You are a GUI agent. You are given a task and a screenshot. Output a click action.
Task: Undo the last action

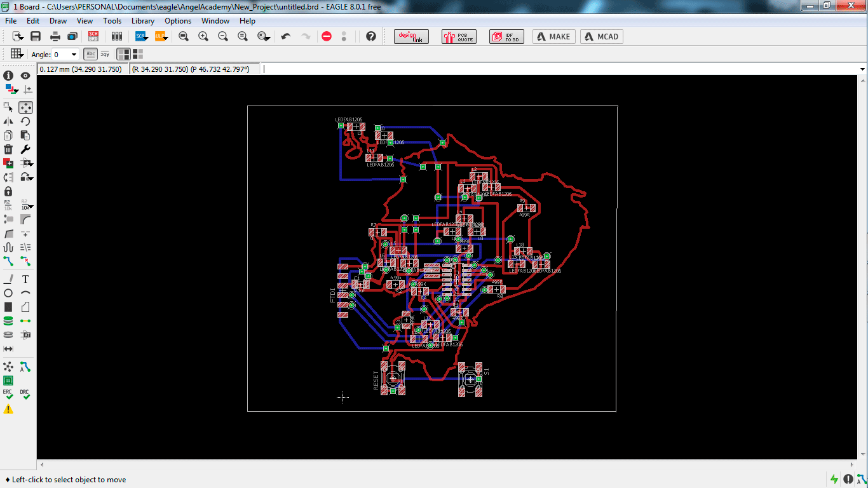pyautogui.click(x=286, y=37)
